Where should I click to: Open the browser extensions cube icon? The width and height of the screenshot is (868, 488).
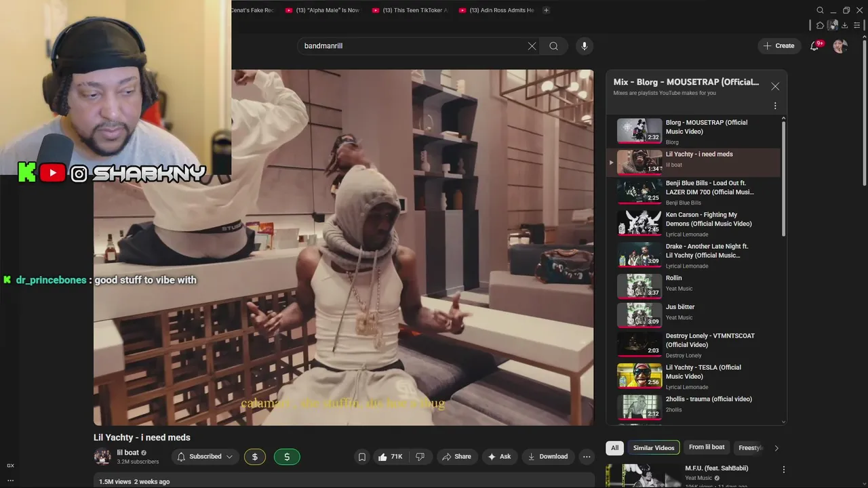point(820,25)
